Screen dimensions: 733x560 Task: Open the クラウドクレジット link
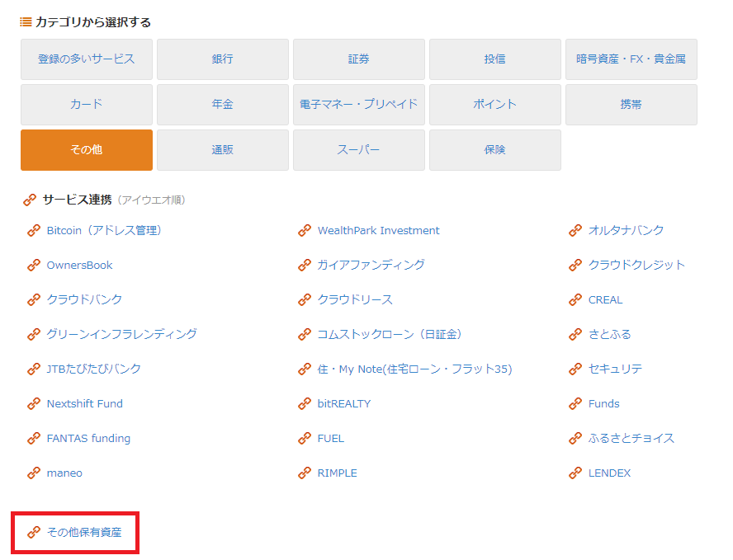tap(636, 265)
